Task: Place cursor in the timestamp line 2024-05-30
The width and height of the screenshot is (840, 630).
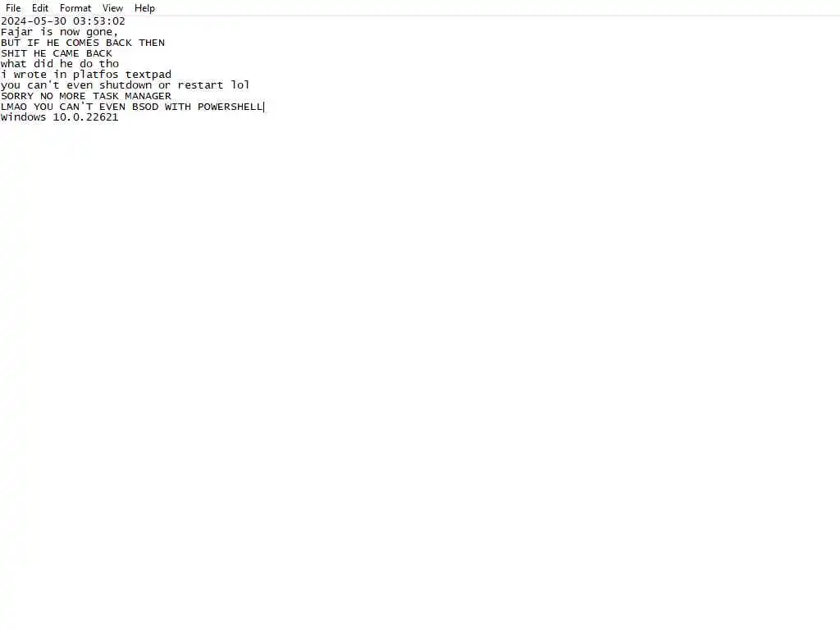Action: pyautogui.click(x=63, y=21)
